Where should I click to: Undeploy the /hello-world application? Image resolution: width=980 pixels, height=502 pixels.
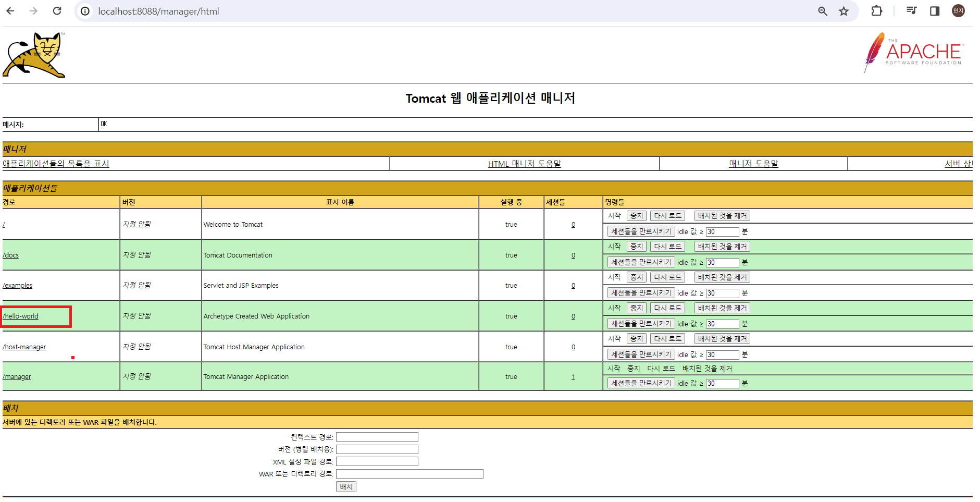click(722, 308)
